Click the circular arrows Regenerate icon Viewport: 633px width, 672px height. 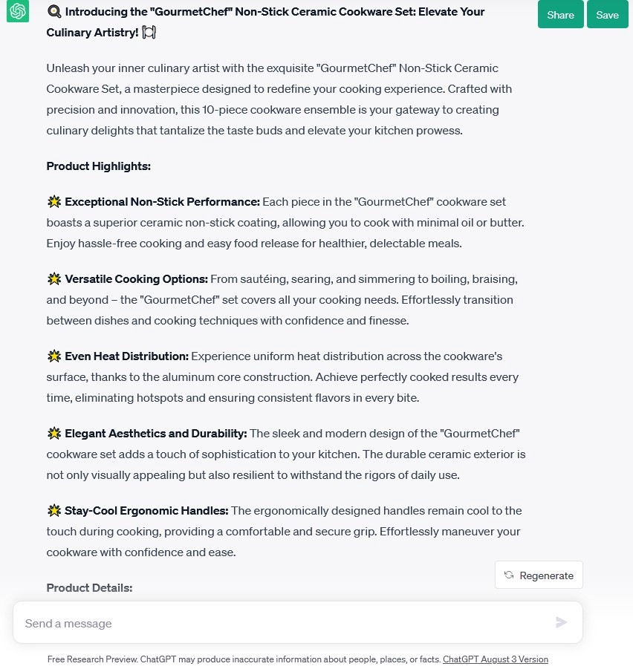[x=509, y=575]
